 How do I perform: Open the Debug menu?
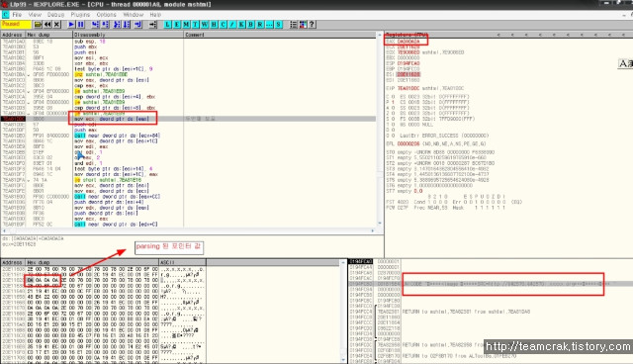(55, 15)
